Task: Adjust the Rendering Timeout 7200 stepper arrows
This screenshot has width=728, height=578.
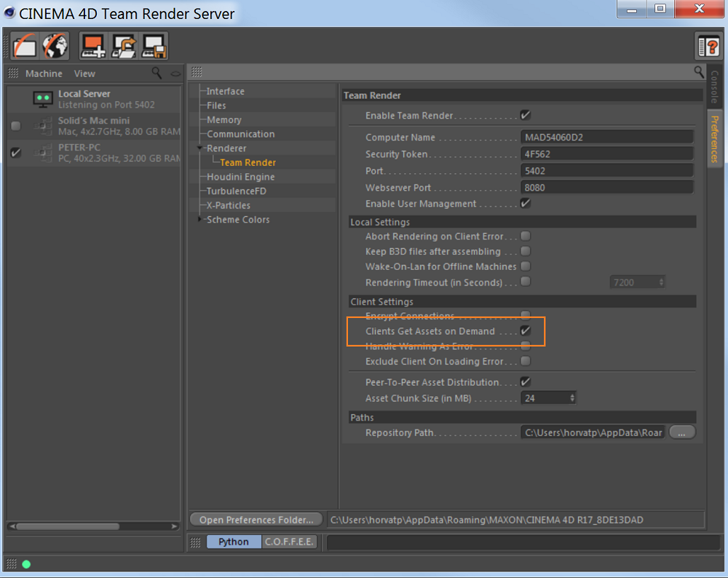Action: [x=661, y=282]
